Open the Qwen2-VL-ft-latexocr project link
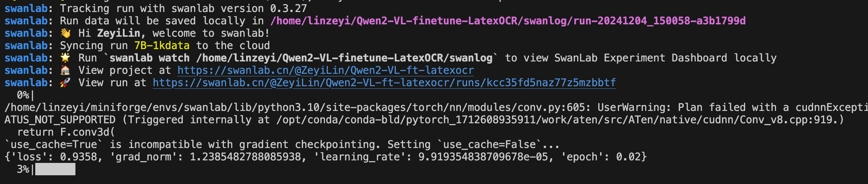 coord(326,70)
